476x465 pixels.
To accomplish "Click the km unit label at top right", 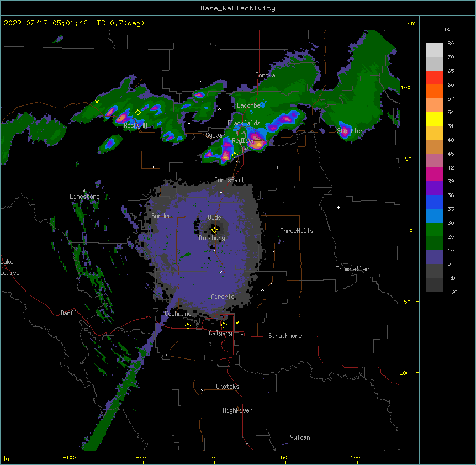I will click(411, 23).
